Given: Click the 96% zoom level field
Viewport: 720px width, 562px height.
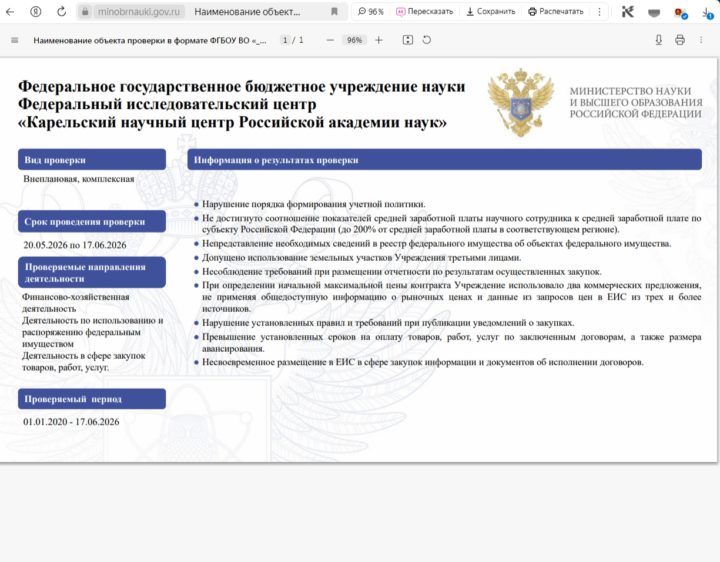Looking at the screenshot, I should (354, 40).
